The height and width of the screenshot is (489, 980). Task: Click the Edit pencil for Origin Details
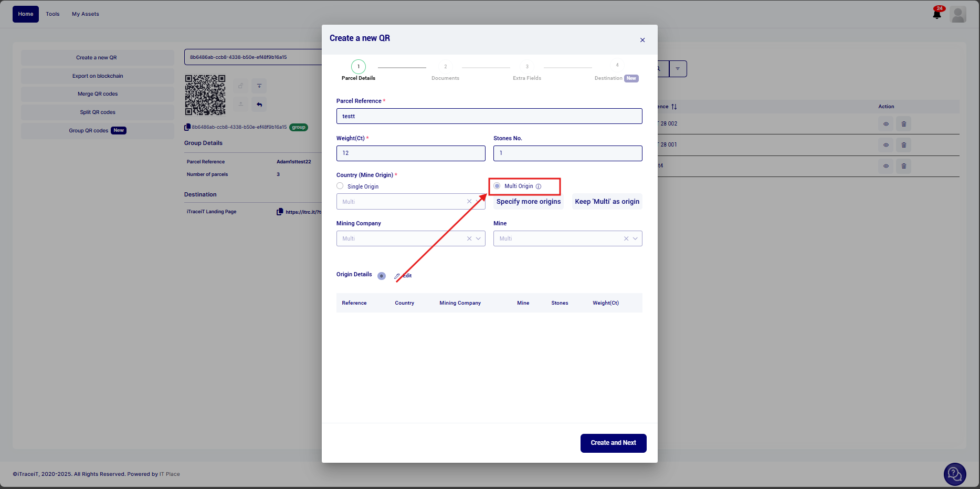pyautogui.click(x=397, y=276)
